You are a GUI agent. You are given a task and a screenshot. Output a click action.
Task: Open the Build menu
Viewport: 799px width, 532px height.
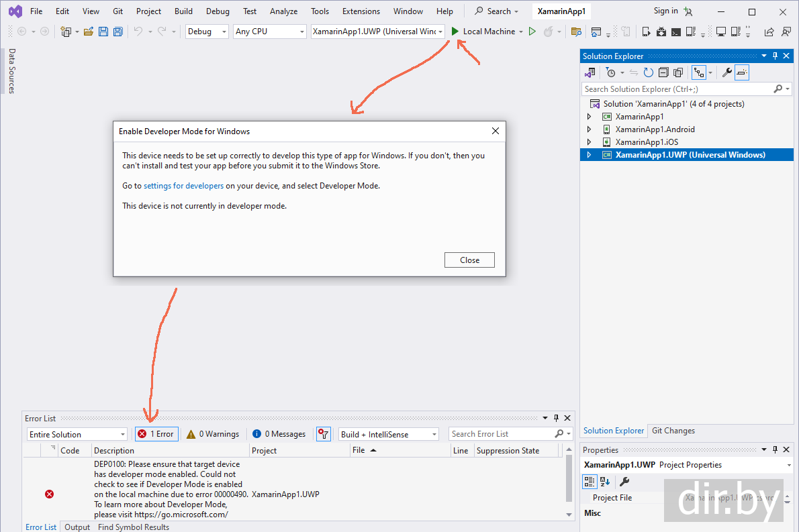point(183,11)
